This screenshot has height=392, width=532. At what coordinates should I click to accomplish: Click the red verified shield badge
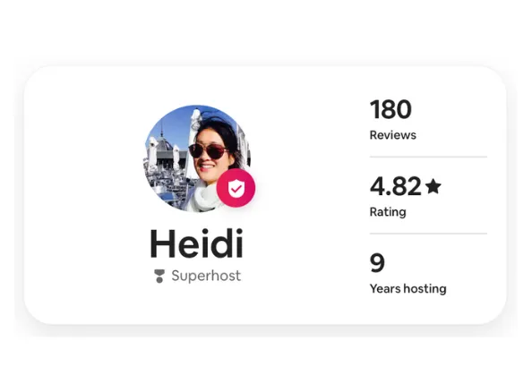[x=236, y=188]
